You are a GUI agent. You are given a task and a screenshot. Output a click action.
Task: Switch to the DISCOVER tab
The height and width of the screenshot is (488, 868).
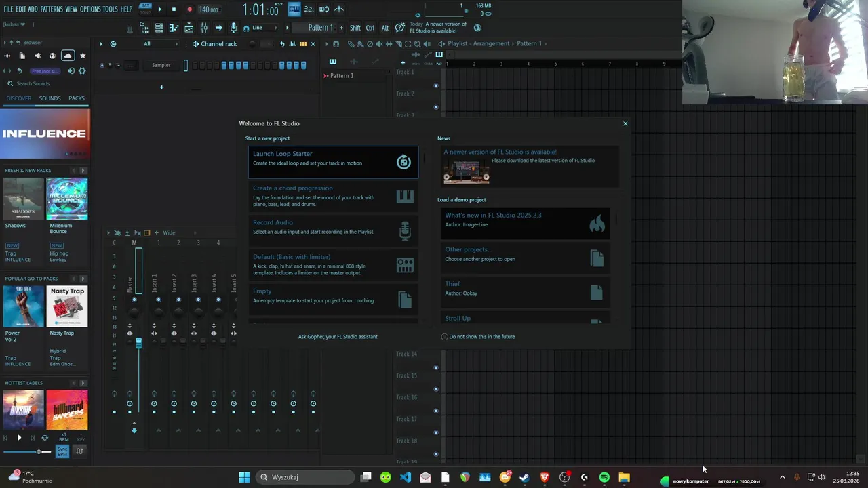(19, 98)
